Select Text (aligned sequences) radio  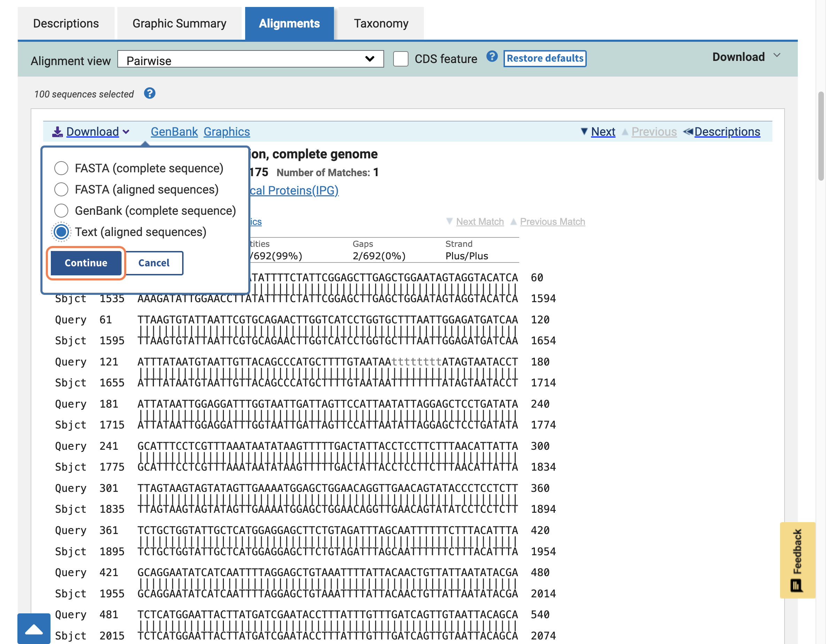[x=61, y=232]
